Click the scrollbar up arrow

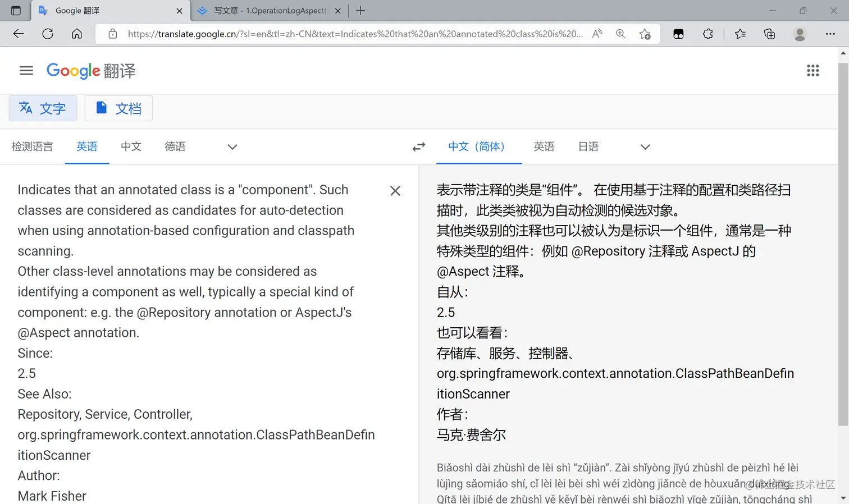(843, 53)
